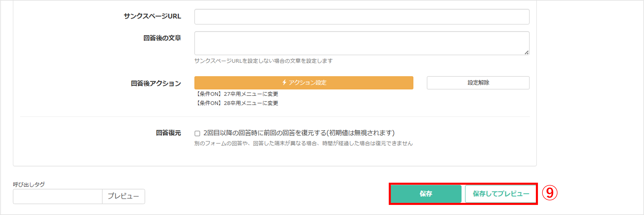
Task: Click the 設定解除 button
Action: [478, 83]
